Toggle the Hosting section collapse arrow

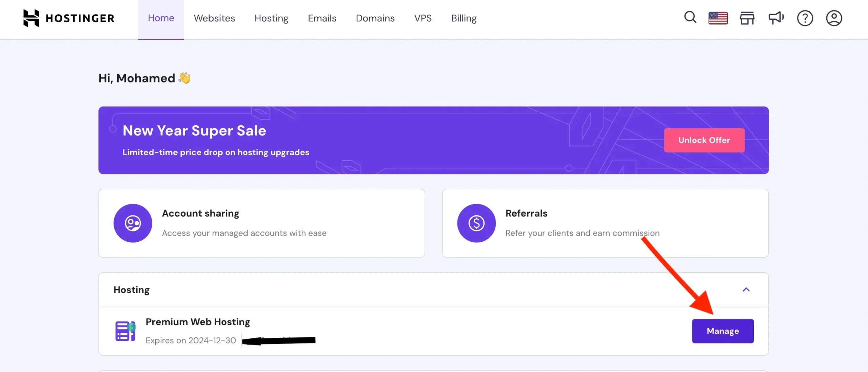coord(746,290)
